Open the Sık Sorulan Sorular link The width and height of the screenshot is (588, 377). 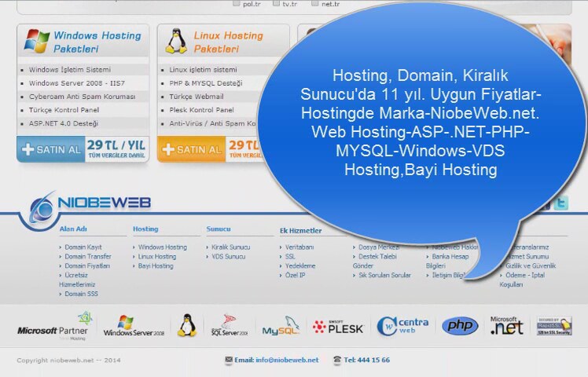pyautogui.click(x=384, y=276)
